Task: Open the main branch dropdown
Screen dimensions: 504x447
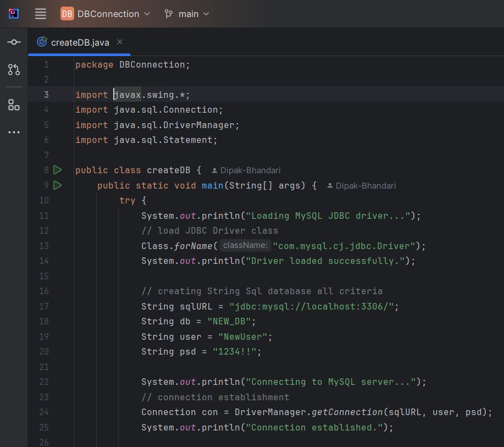Action: [x=187, y=14]
